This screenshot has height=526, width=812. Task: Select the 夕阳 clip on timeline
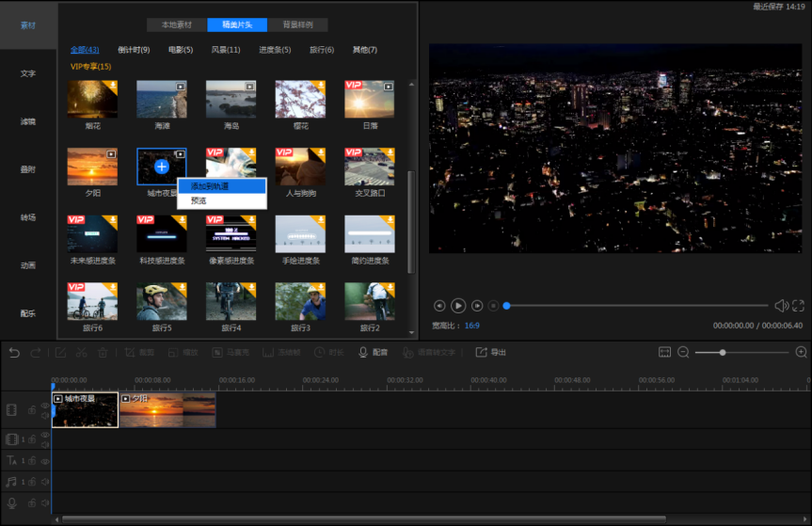pos(167,410)
